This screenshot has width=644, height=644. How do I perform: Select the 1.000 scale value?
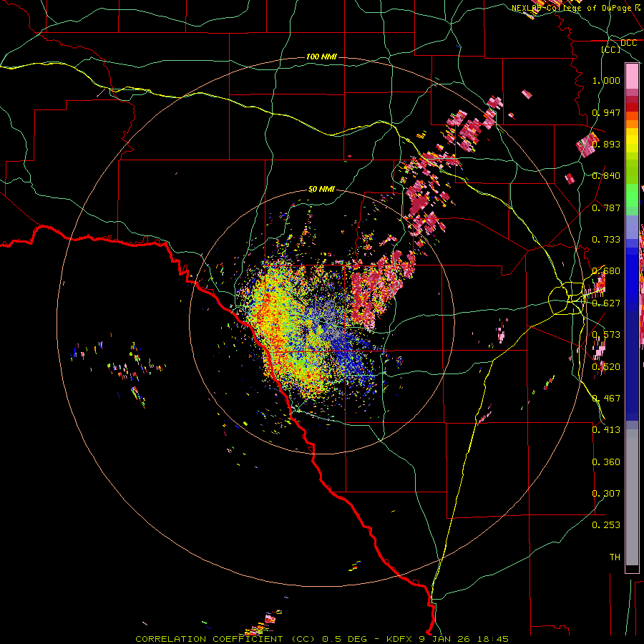(606, 80)
